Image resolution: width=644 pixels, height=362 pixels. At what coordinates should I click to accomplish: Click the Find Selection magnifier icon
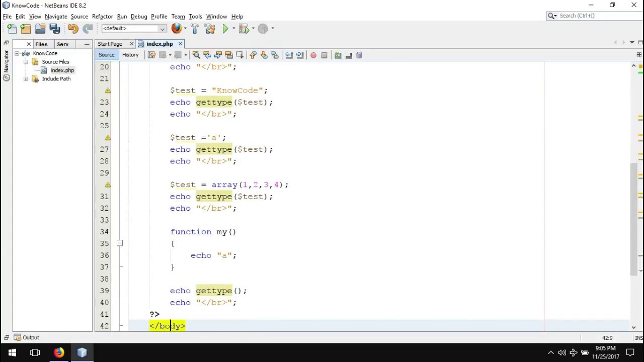click(x=196, y=55)
